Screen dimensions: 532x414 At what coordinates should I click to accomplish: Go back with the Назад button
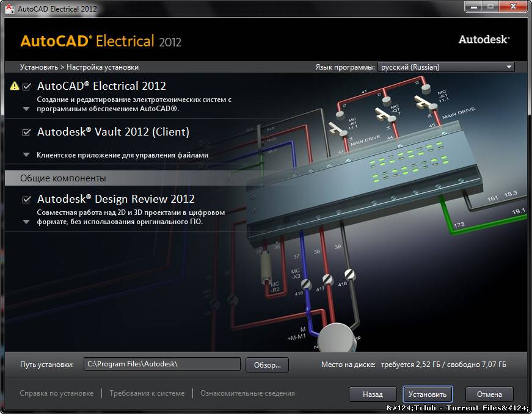(372, 394)
